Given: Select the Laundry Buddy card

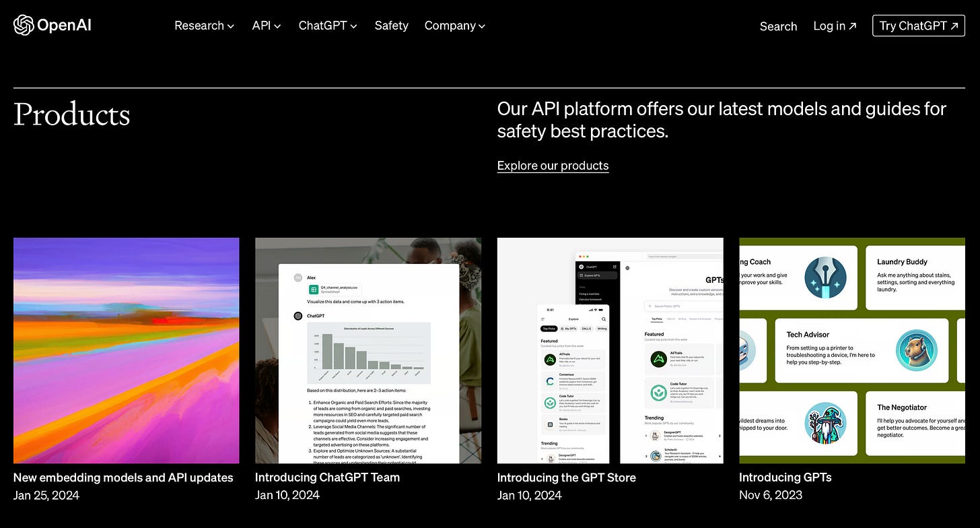Looking at the screenshot, I should click(915, 277).
